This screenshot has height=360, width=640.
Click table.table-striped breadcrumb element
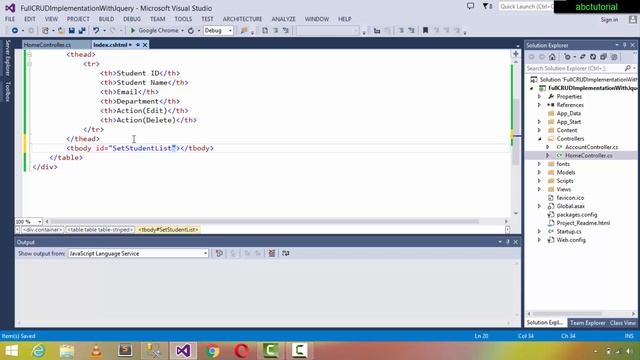[x=100, y=230]
